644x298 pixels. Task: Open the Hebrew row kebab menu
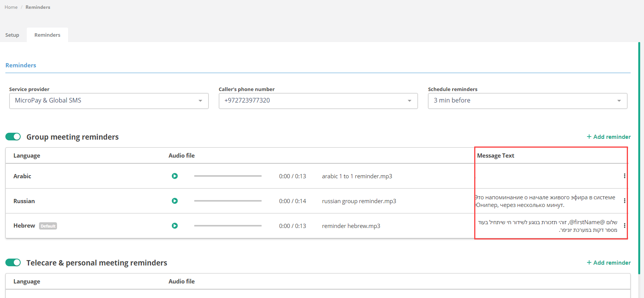click(x=624, y=226)
